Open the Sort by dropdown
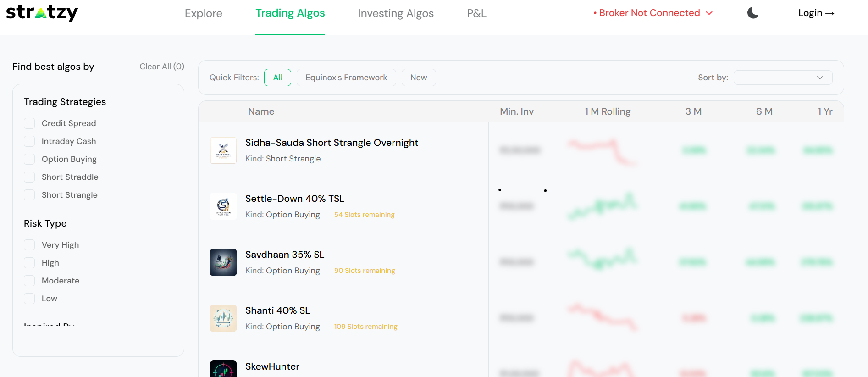The width and height of the screenshot is (868, 377). pos(783,78)
